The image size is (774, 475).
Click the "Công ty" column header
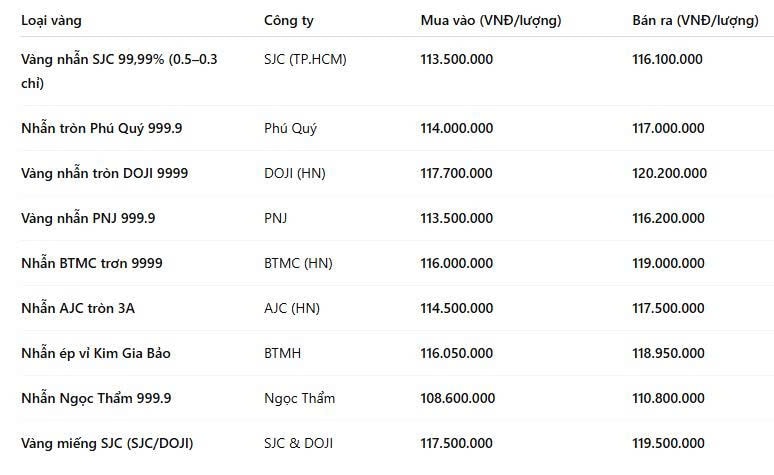coord(289,20)
